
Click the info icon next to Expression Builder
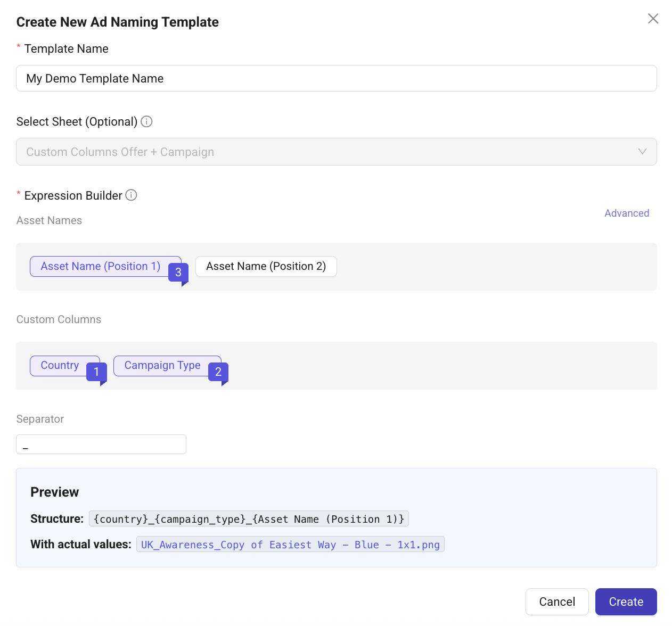(131, 195)
